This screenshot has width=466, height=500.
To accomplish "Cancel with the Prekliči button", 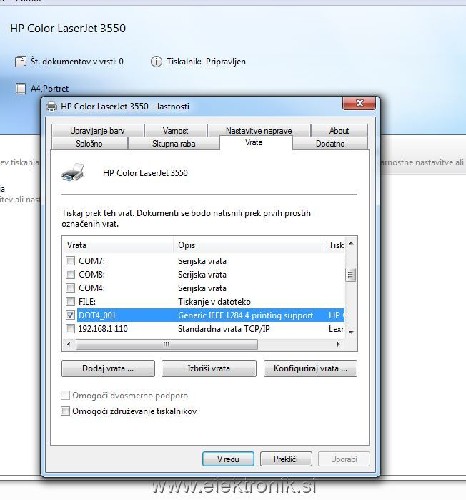I will (x=286, y=459).
